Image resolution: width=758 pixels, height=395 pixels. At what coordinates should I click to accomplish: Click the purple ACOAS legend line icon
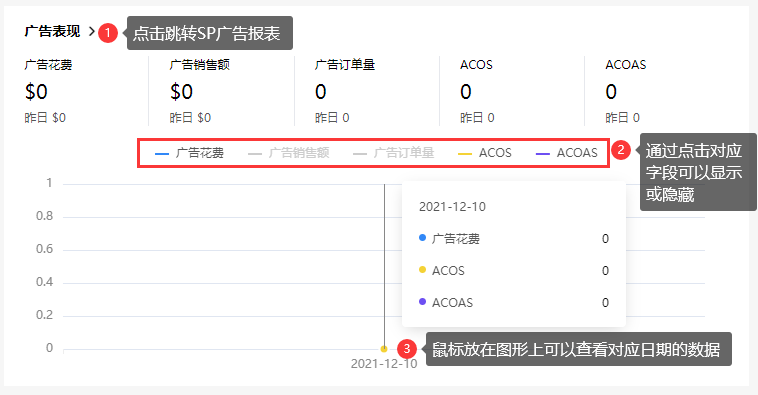coord(543,154)
